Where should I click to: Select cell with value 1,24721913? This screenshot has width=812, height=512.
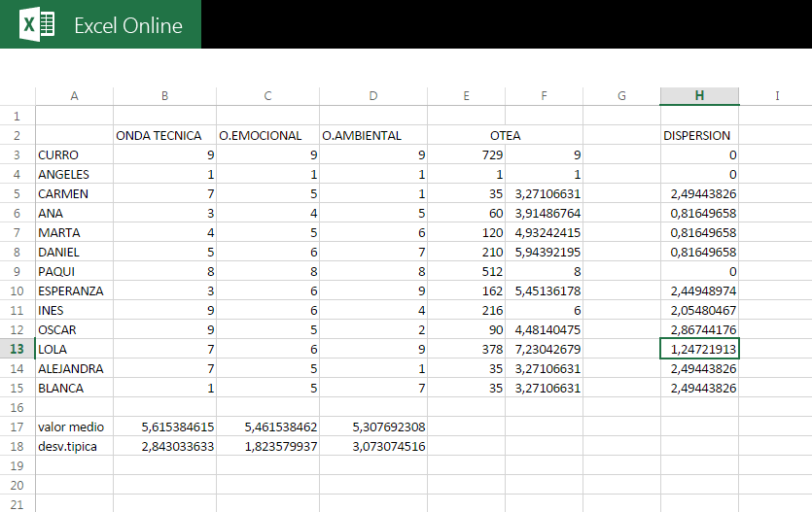(x=698, y=349)
